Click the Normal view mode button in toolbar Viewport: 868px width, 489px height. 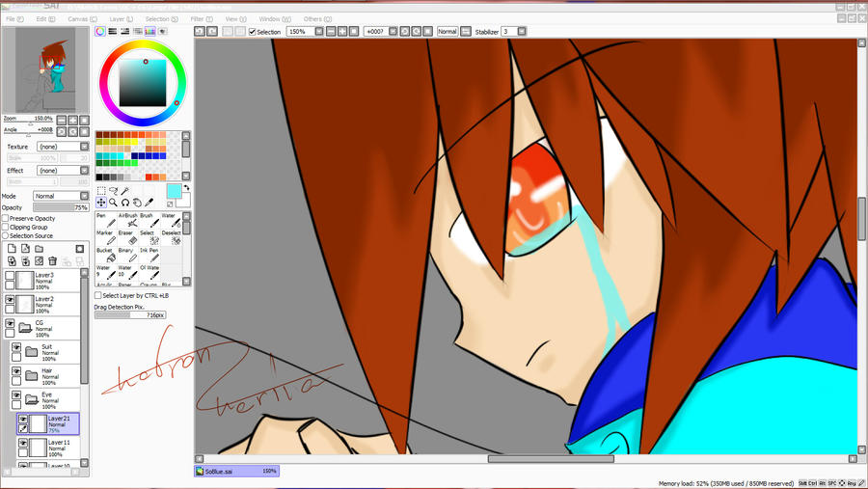point(448,32)
